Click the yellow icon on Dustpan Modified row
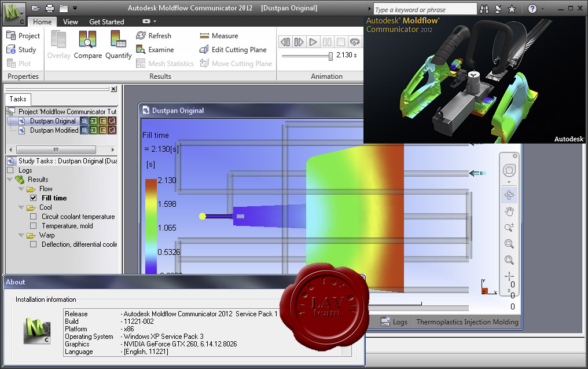Screen dimensions: 588x369 [x=103, y=130]
